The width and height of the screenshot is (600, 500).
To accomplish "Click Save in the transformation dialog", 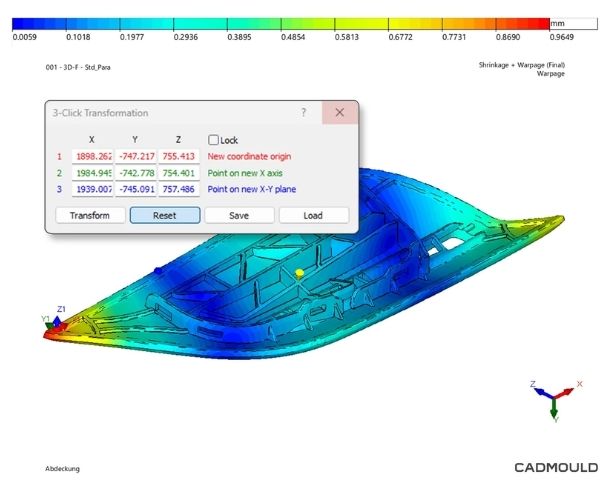I will [239, 215].
